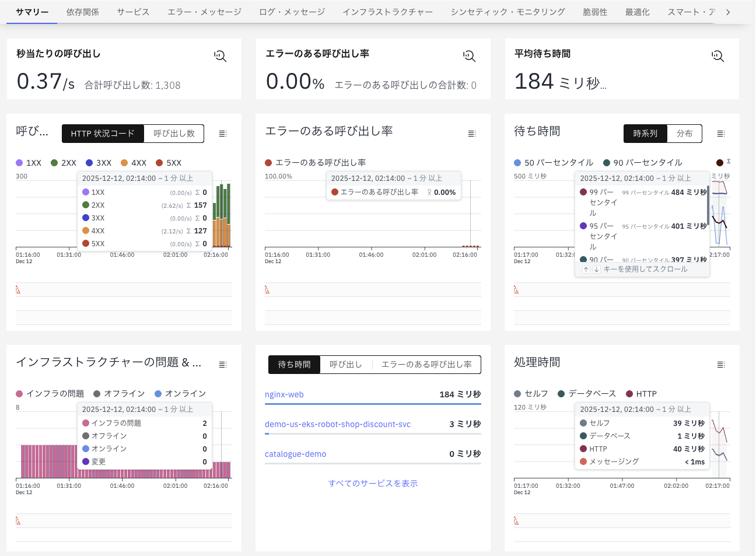The image size is (756, 556).
Task: Open the 呼び出し chart options menu icon
Action: tap(223, 134)
